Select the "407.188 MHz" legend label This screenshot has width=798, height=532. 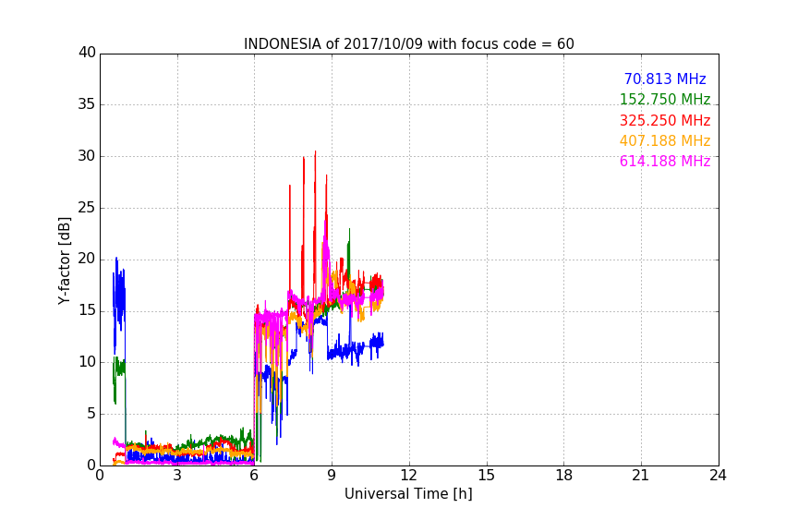point(665,140)
